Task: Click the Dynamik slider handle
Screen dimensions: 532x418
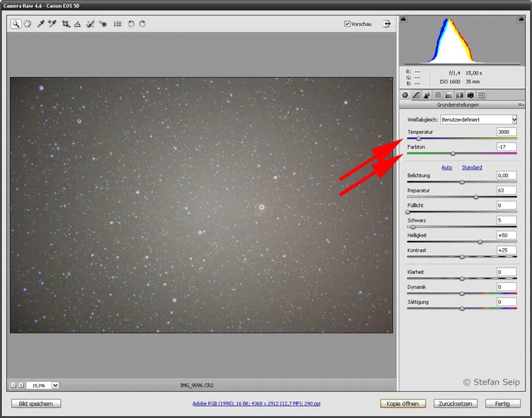Action: coord(462,294)
